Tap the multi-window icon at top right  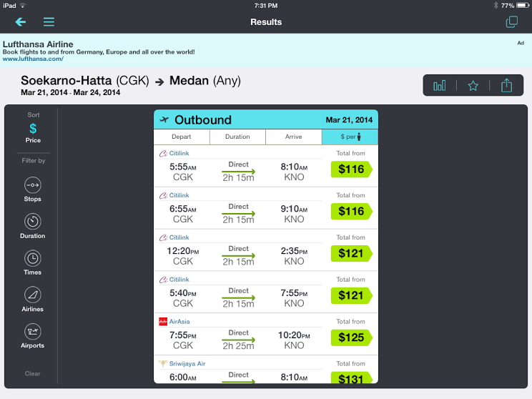[x=511, y=22]
